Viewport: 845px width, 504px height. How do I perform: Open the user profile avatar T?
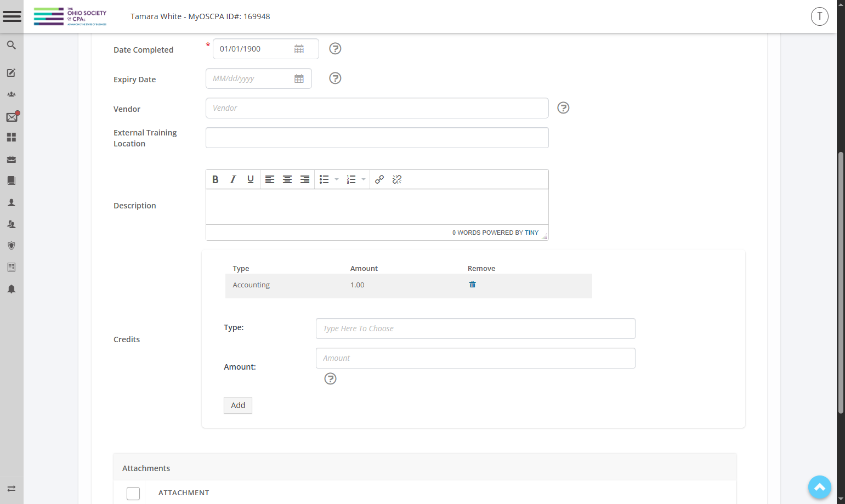(820, 16)
